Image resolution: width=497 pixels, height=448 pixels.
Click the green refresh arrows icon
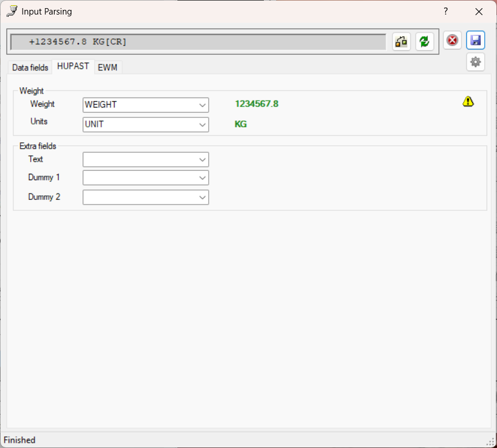click(425, 41)
